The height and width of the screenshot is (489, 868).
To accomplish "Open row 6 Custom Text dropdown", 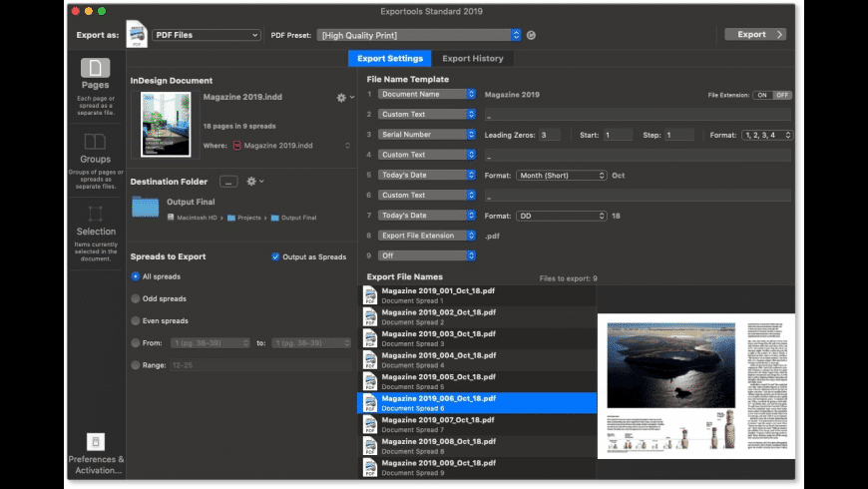I will coord(427,195).
